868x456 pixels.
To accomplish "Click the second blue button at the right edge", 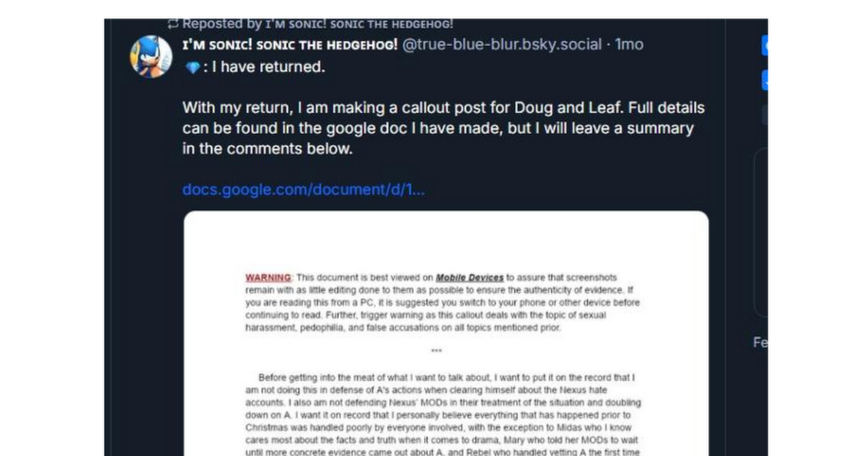I will (x=764, y=80).
